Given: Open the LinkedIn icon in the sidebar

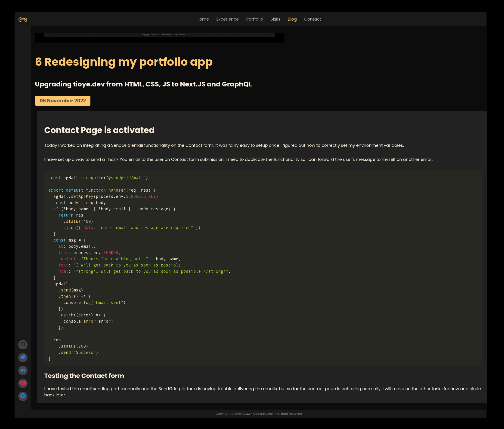Looking at the screenshot, I should pos(23,371).
